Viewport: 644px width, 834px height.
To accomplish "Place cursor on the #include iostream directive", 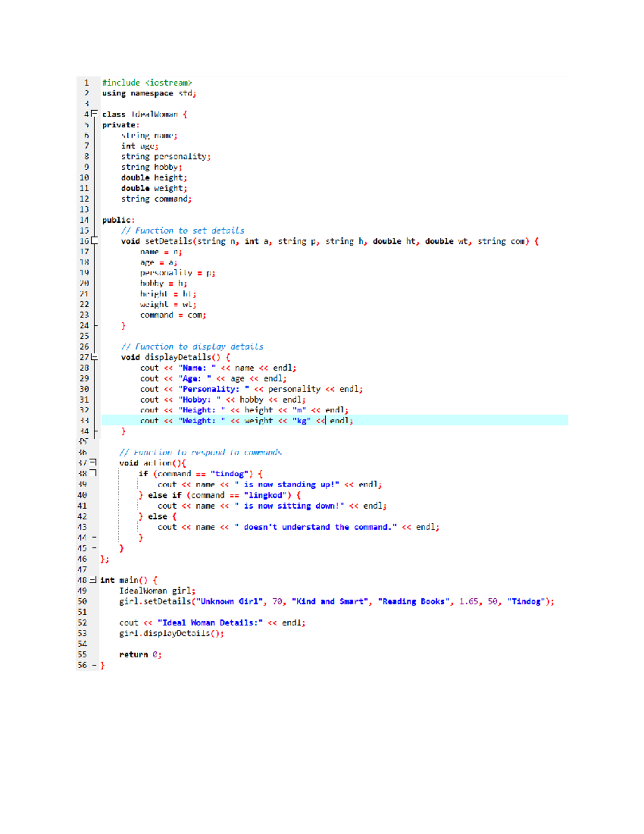I will click(148, 83).
